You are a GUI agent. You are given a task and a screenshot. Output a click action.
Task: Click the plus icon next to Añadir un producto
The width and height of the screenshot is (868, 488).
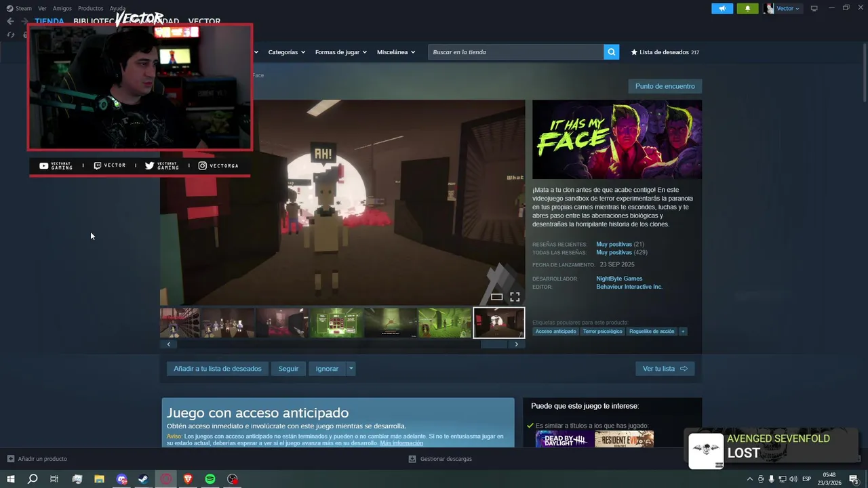pyautogui.click(x=10, y=459)
